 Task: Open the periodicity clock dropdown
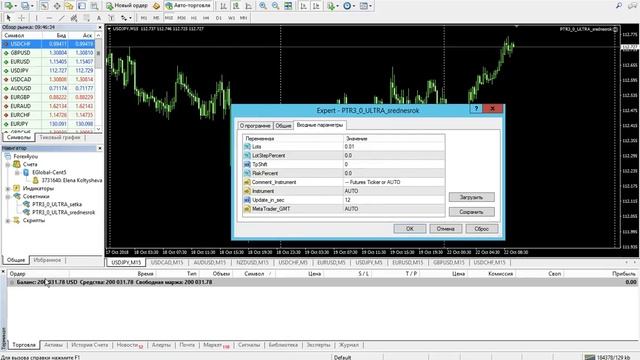[348, 6]
